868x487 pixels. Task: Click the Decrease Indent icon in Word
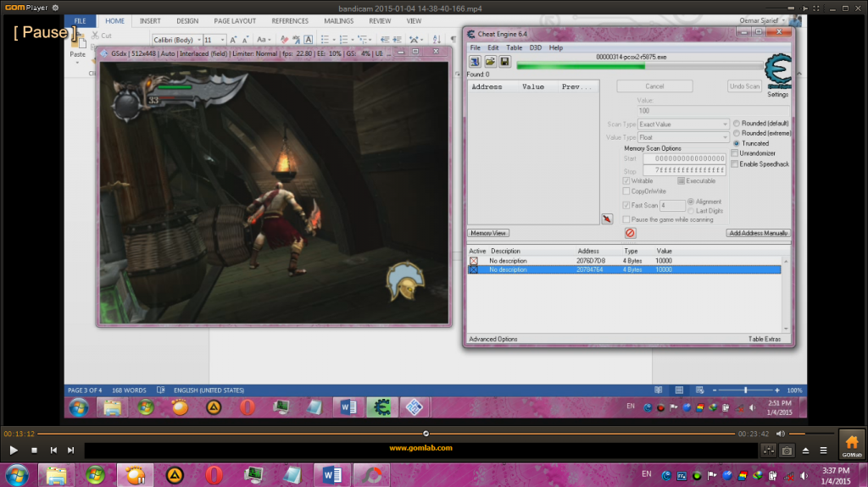click(385, 40)
